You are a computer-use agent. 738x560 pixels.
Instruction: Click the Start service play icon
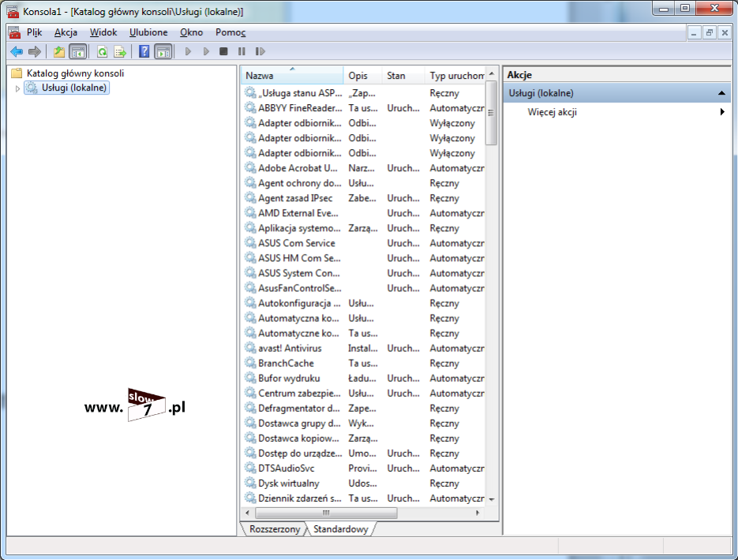(x=189, y=51)
